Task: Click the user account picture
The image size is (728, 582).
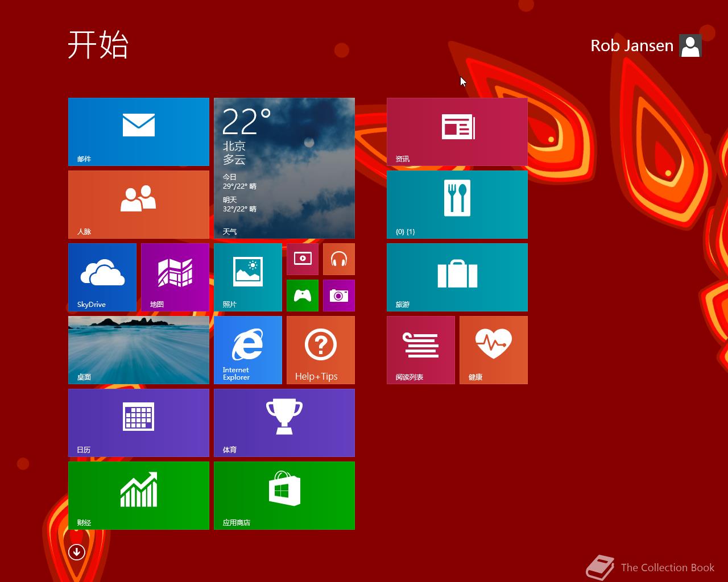Action: pyautogui.click(x=690, y=45)
